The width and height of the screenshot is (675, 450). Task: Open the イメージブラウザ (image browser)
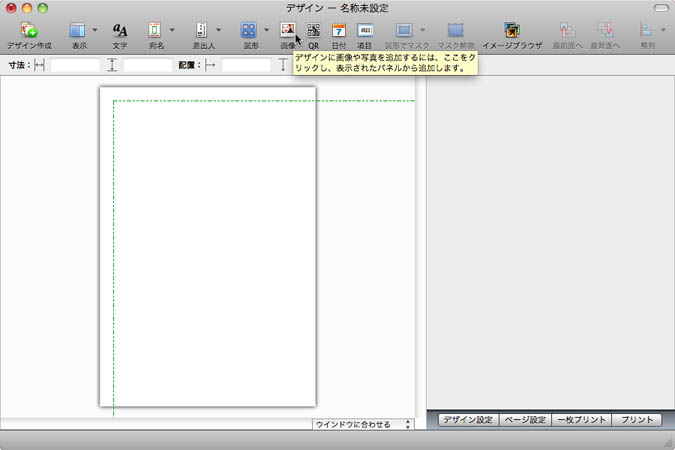[512, 31]
